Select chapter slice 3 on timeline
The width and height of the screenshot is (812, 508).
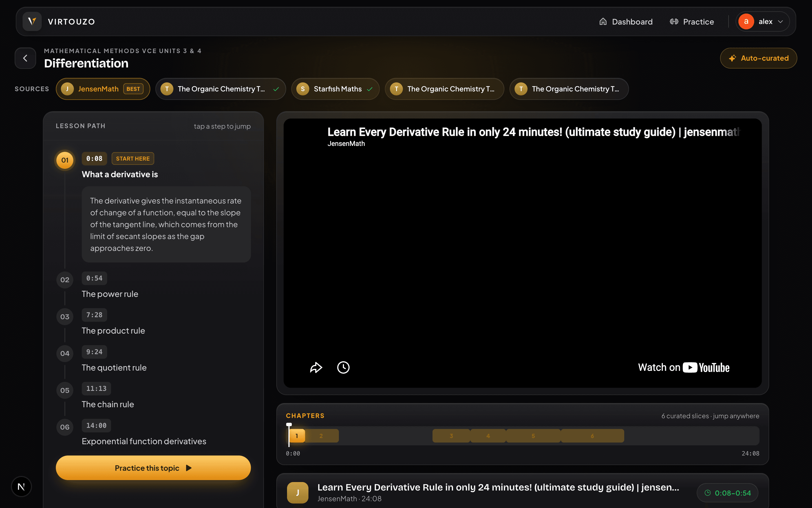tap(451, 436)
